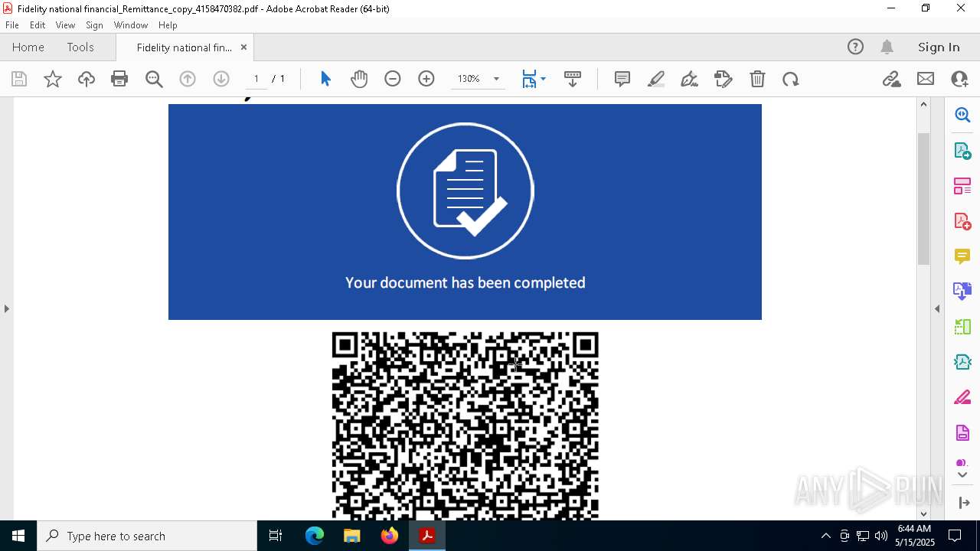Open the Sign pen tool
Screen dimensions: 980x551
coord(690,79)
